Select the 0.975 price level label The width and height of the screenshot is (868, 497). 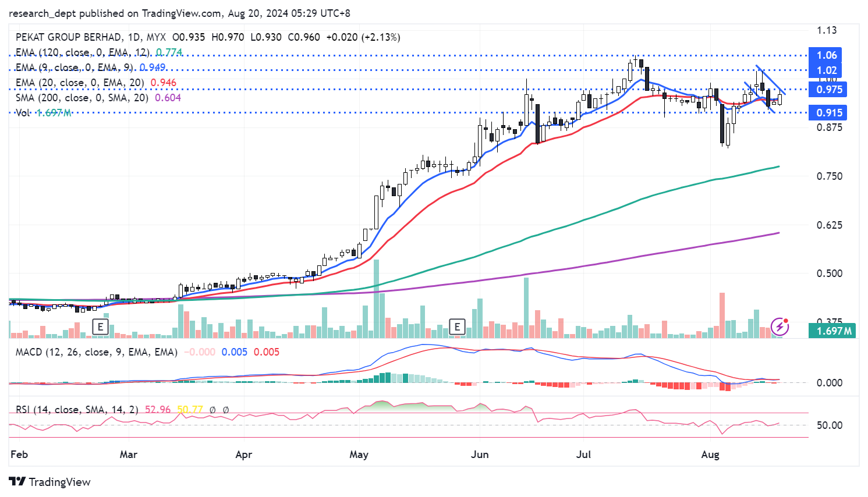(x=829, y=90)
